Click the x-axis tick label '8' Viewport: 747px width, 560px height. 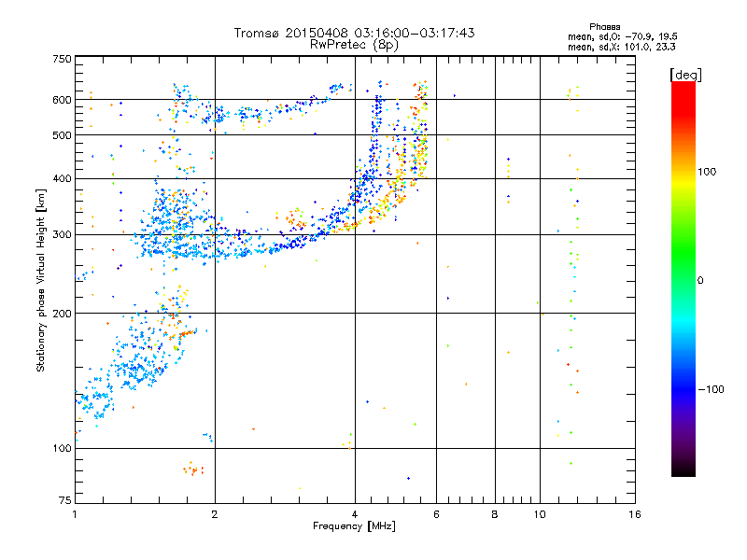[495, 514]
